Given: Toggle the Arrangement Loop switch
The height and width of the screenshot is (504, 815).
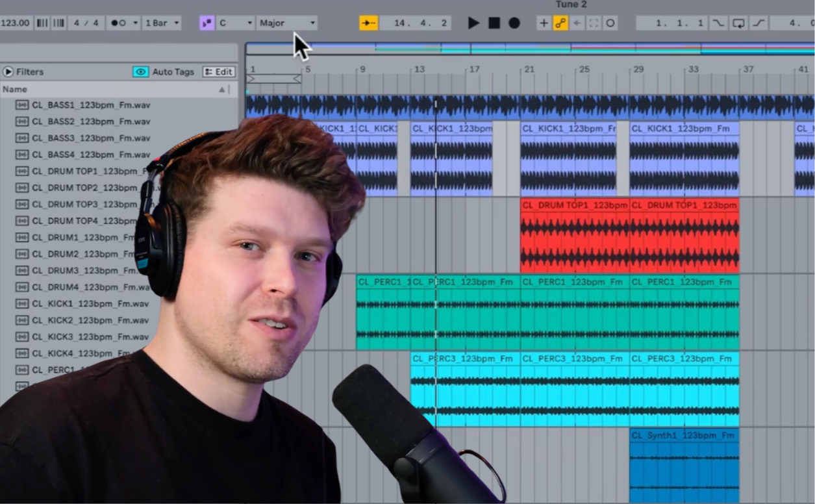Looking at the screenshot, I should click(738, 23).
